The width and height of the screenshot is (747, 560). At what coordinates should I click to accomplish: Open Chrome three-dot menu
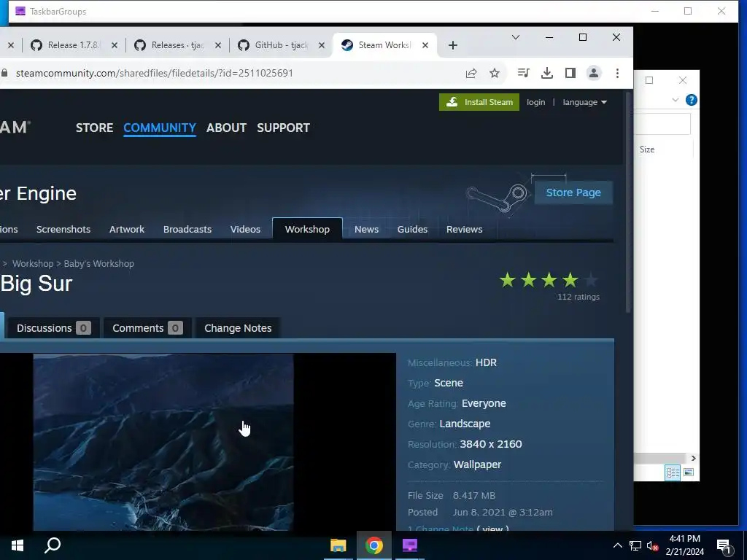click(617, 73)
